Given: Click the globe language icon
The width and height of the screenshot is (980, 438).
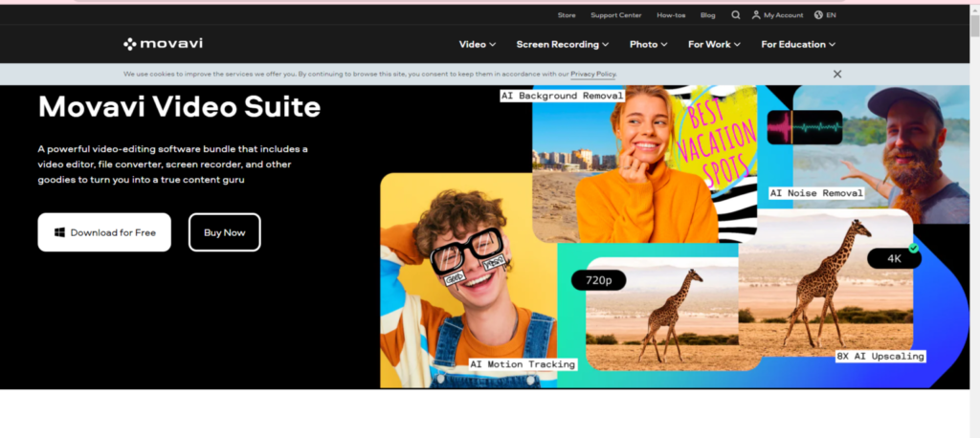Looking at the screenshot, I should (818, 15).
